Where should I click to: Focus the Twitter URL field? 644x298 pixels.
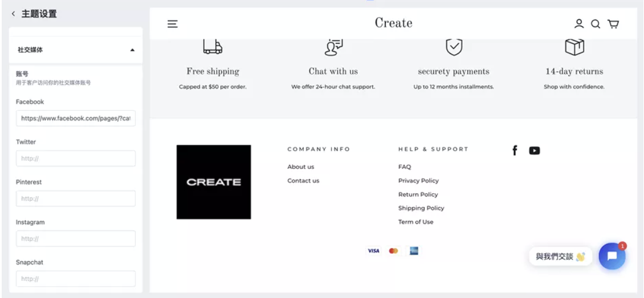[x=76, y=159]
